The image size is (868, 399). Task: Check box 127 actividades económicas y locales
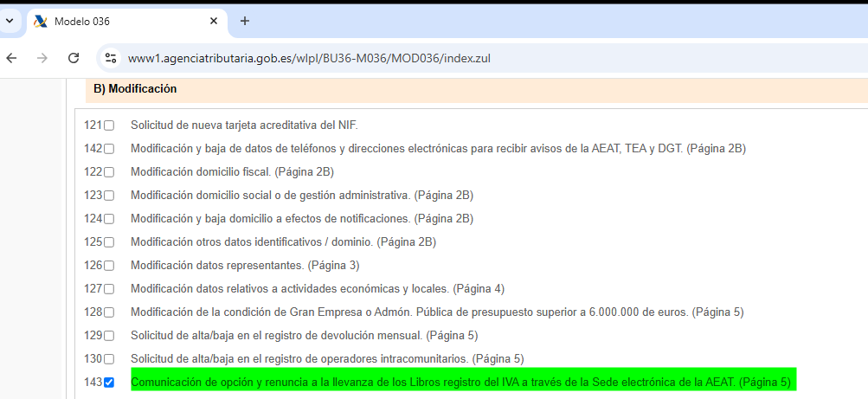coord(109,289)
